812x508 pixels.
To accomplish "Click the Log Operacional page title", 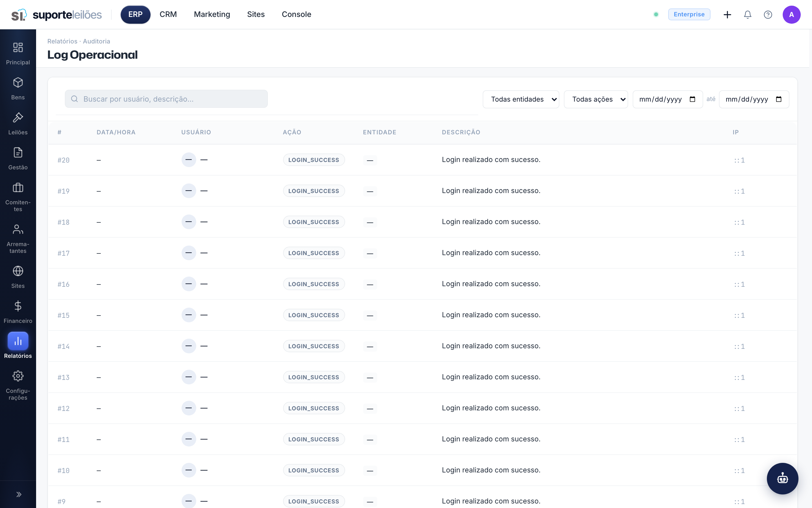I will 92,55.
